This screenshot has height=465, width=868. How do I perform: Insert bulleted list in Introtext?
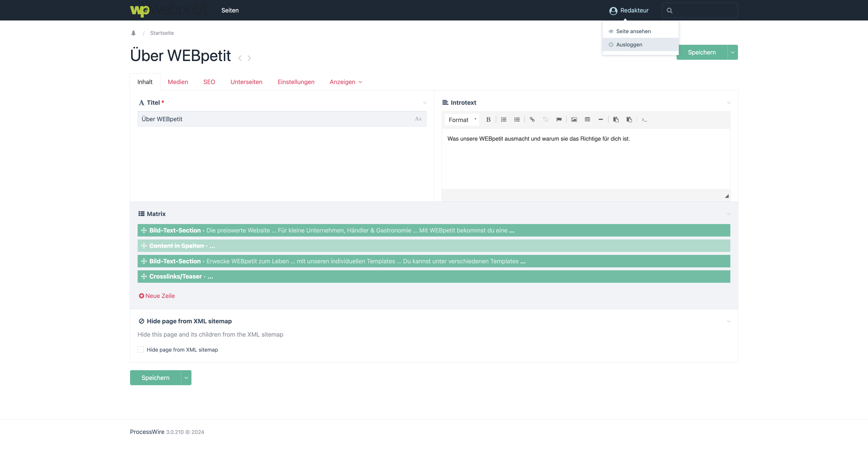[x=517, y=120]
